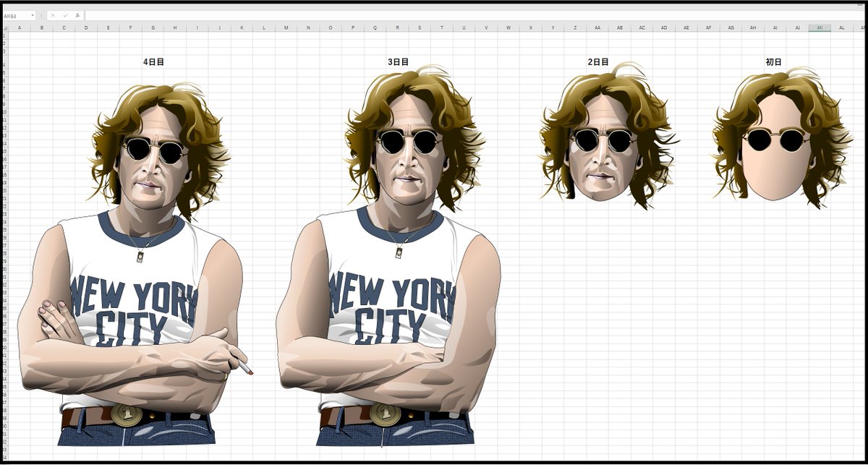Select column F header

[131, 28]
